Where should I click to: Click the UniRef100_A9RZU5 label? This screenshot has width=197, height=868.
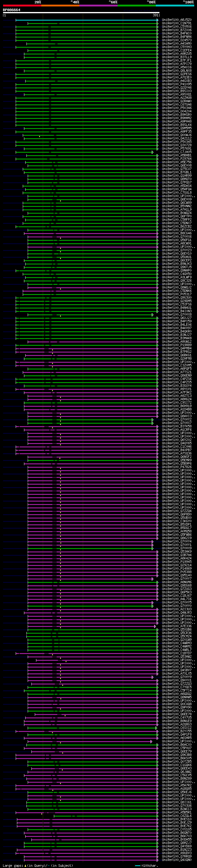click(177, 54)
